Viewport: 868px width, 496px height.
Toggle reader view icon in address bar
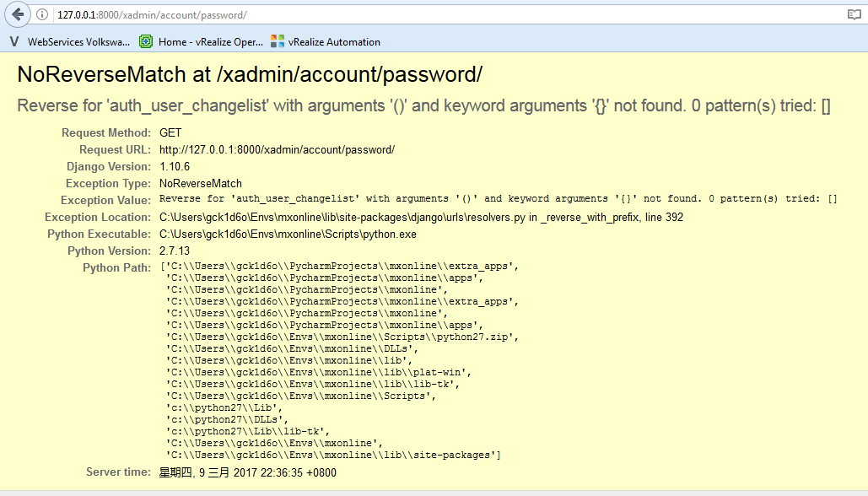click(x=855, y=15)
